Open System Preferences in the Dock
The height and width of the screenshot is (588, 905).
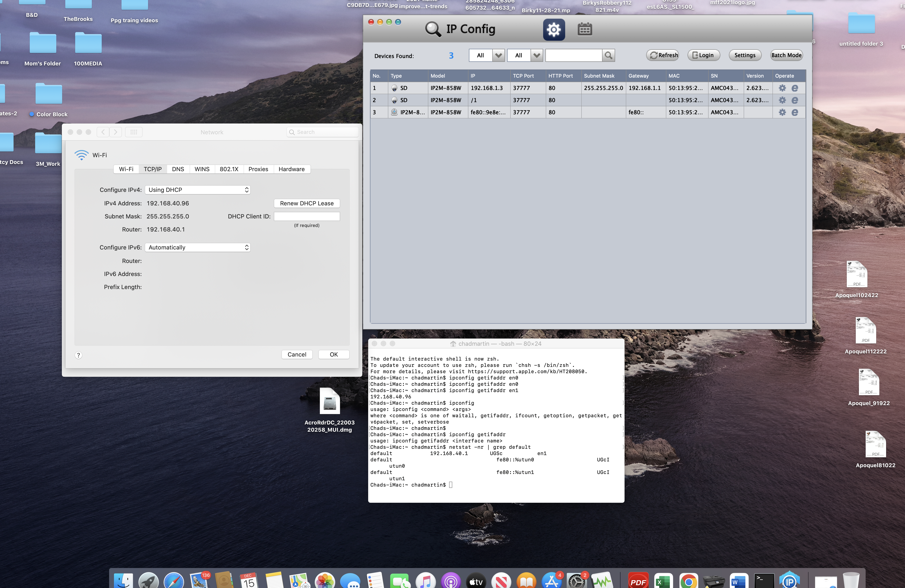pyautogui.click(x=576, y=580)
